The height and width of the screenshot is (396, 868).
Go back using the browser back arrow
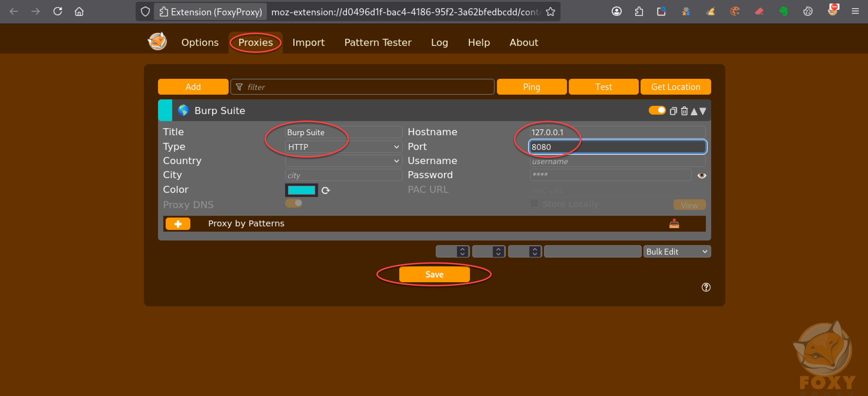(14, 11)
